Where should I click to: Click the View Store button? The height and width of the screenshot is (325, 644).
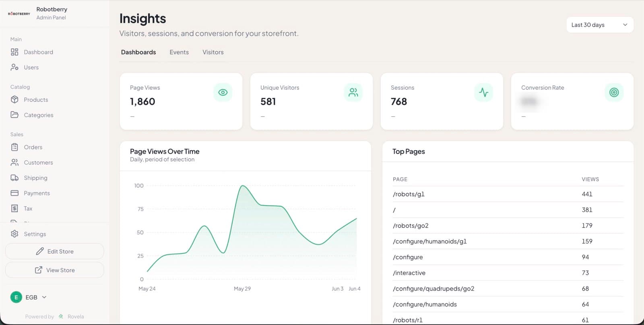55,270
